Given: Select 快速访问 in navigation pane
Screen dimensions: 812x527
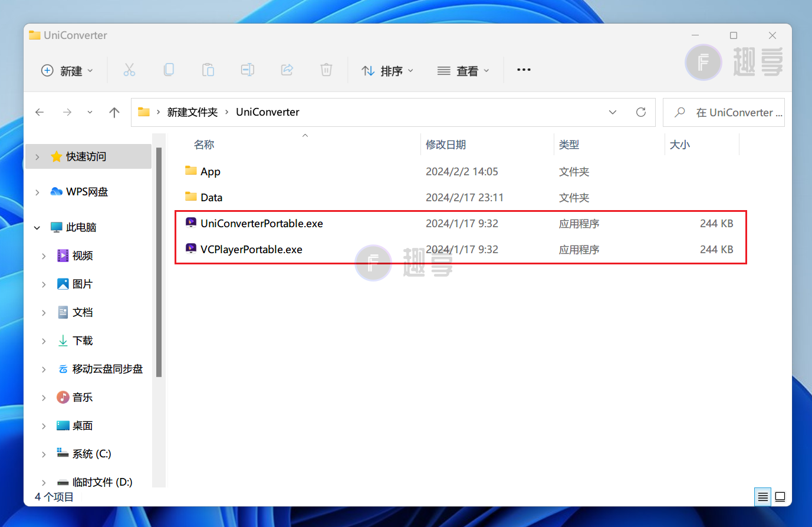Looking at the screenshot, I should click(88, 156).
